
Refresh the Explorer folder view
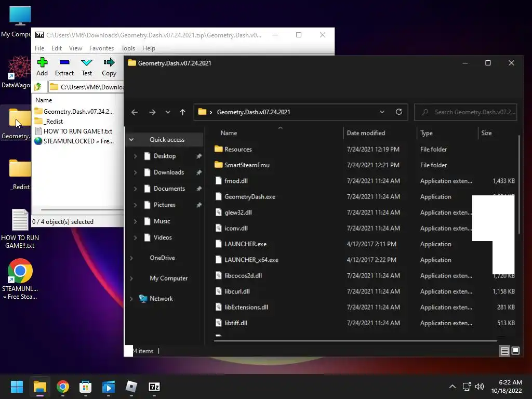(399, 112)
